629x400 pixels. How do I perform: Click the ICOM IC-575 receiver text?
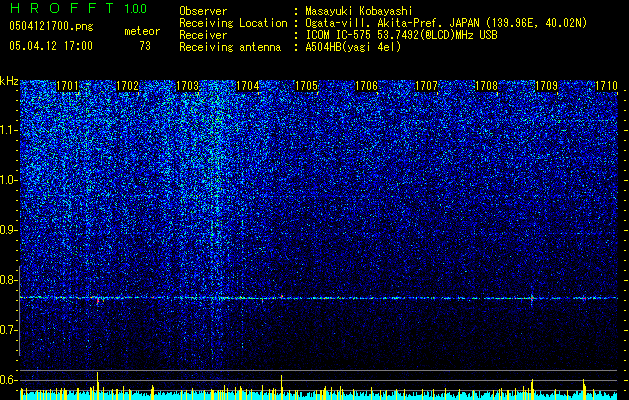point(401,35)
